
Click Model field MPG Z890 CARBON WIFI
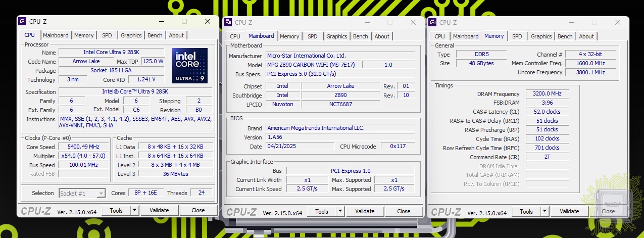coord(313,65)
